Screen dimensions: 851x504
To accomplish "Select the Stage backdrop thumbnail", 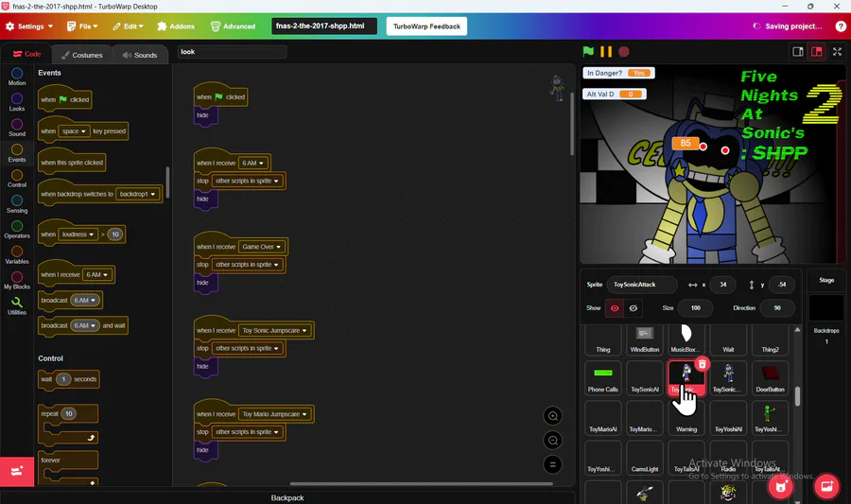I will [x=826, y=307].
